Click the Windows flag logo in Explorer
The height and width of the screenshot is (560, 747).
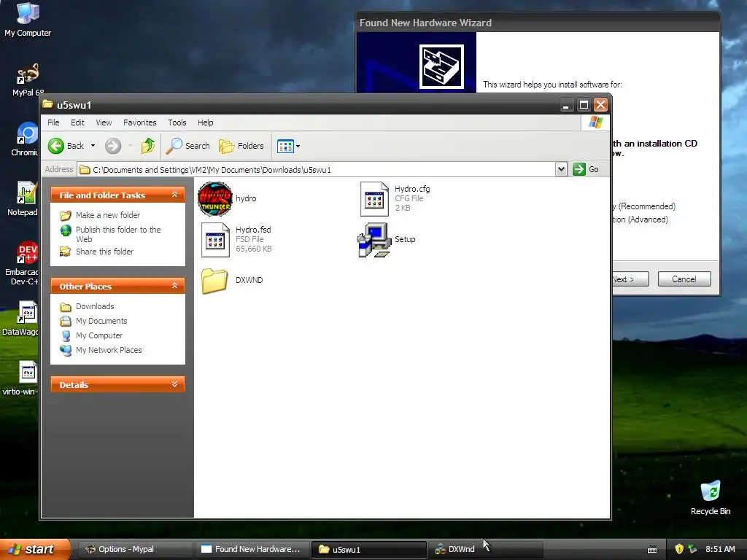click(595, 122)
